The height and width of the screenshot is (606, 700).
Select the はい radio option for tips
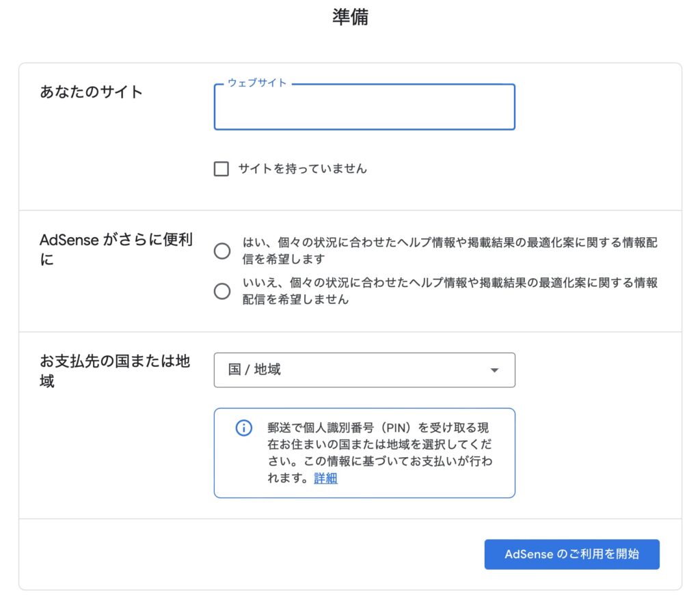click(222, 251)
